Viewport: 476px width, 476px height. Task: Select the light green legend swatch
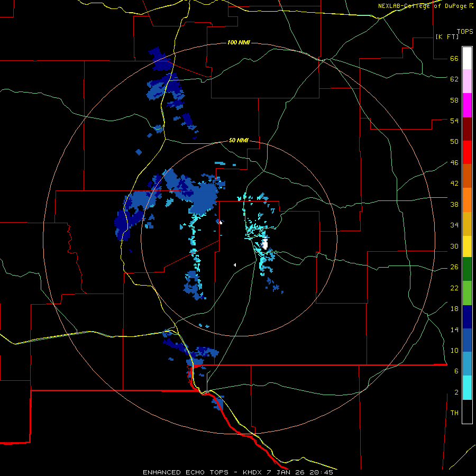(467, 293)
